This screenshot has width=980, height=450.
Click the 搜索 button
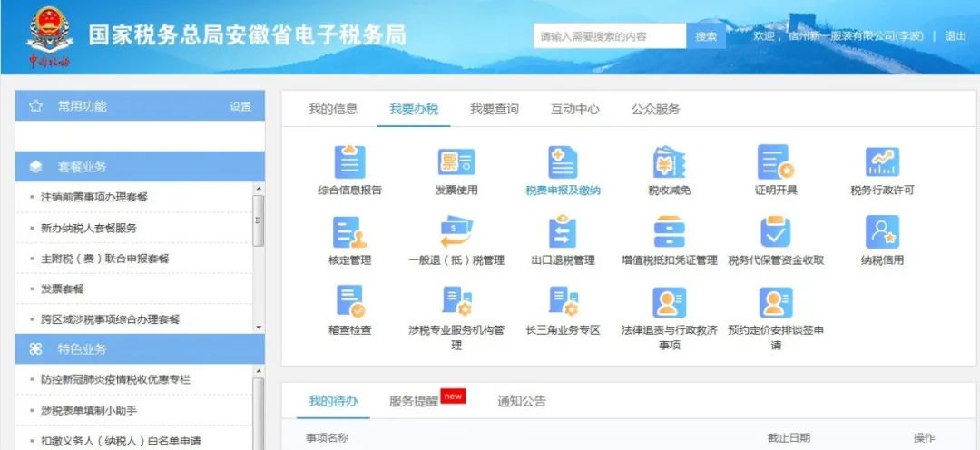[x=706, y=36]
